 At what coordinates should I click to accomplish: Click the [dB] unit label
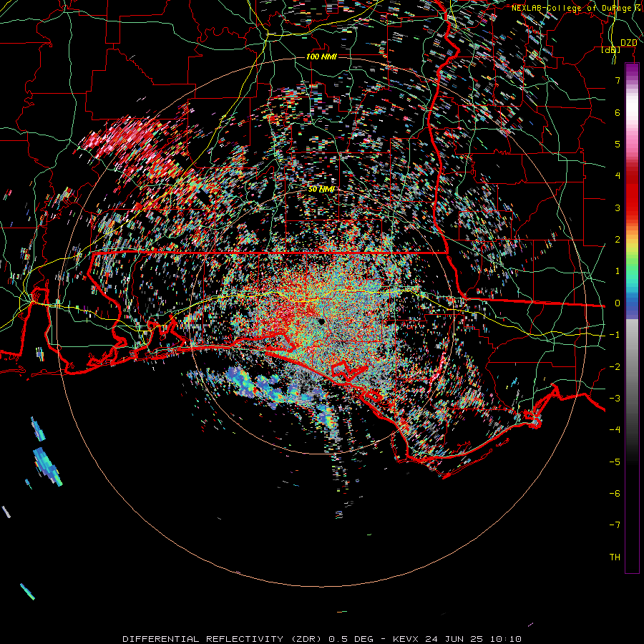click(611, 50)
